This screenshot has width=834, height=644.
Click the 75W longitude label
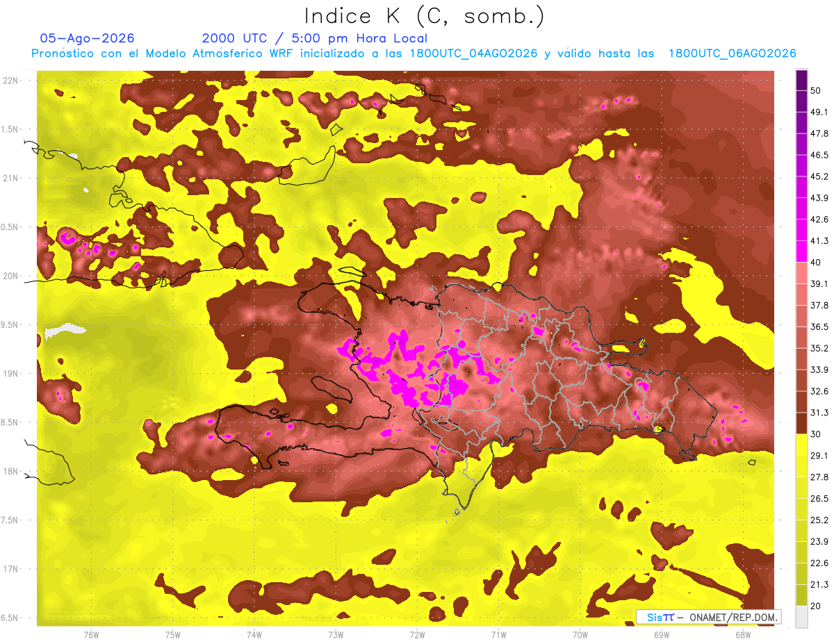pos(173,634)
